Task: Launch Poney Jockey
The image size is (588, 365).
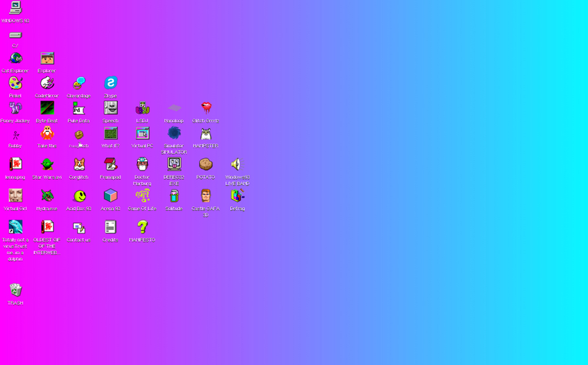Action: pos(15,108)
